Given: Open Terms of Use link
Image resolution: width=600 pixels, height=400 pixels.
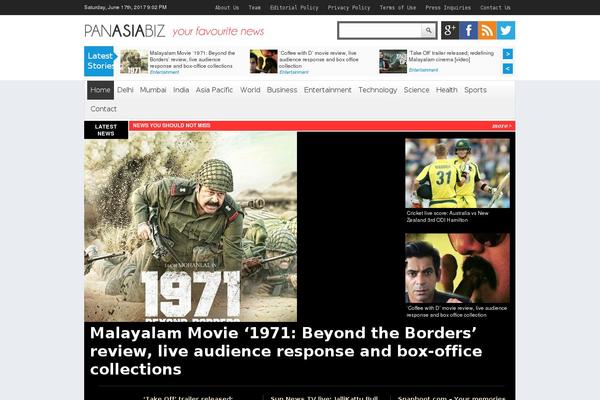Looking at the screenshot, I should [x=398, y=7].
